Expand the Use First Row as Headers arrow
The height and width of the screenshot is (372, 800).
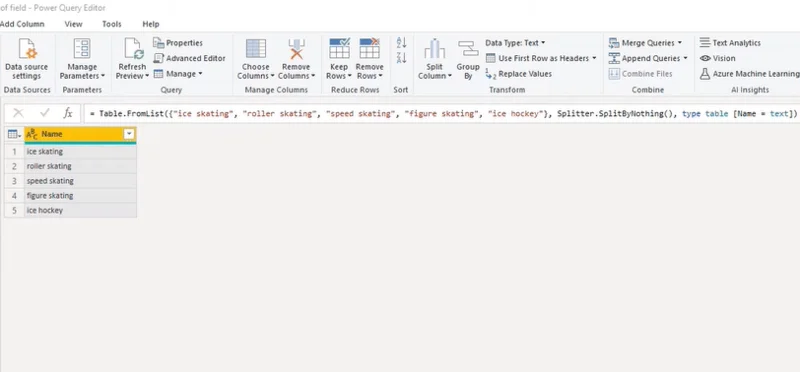[594, 58]
